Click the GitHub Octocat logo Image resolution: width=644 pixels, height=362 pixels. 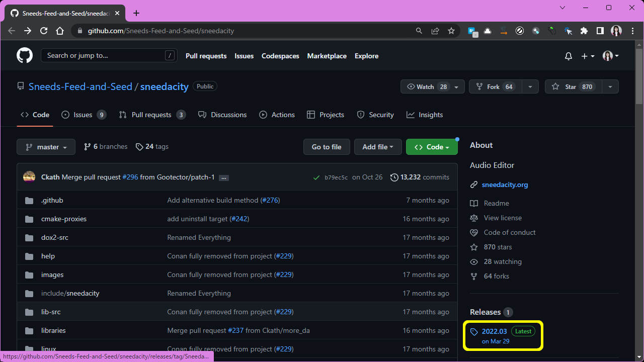point(25,56)
